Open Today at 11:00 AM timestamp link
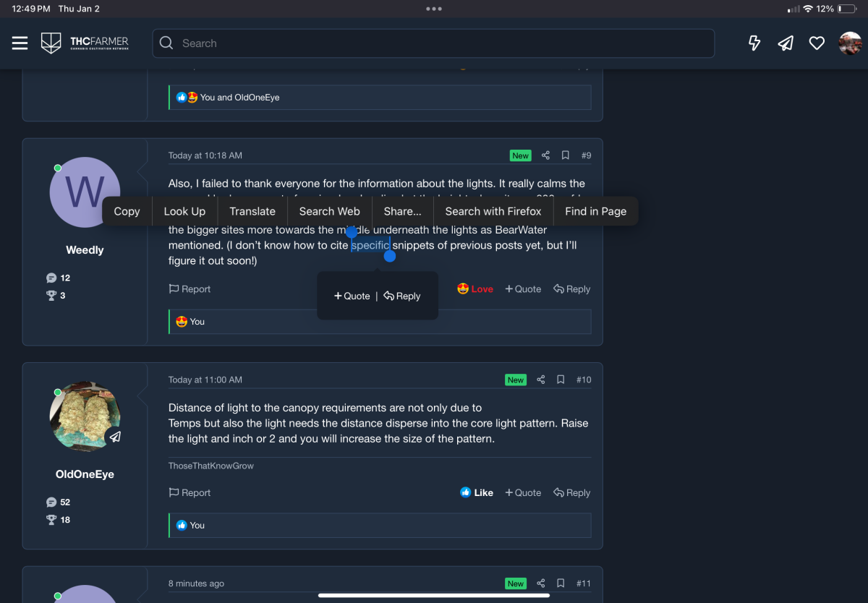Image resolution: width=868 pixels, height=603 pixels. (205, 380)
